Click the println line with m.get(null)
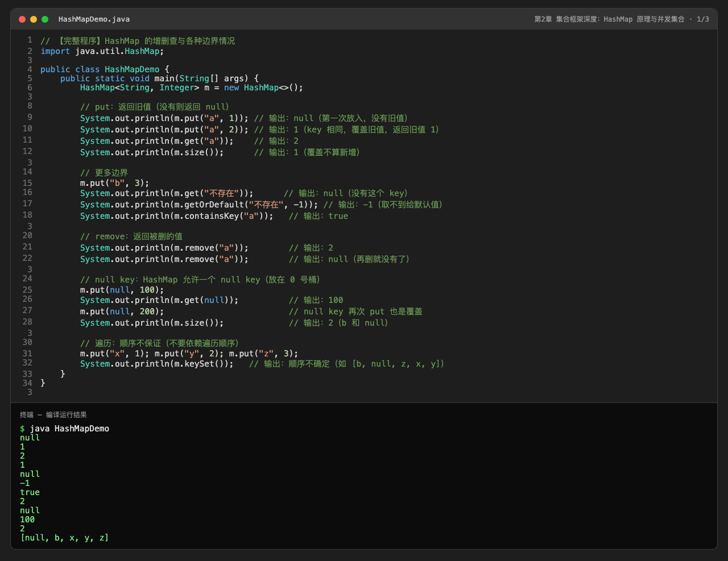 tap(212, 300)
